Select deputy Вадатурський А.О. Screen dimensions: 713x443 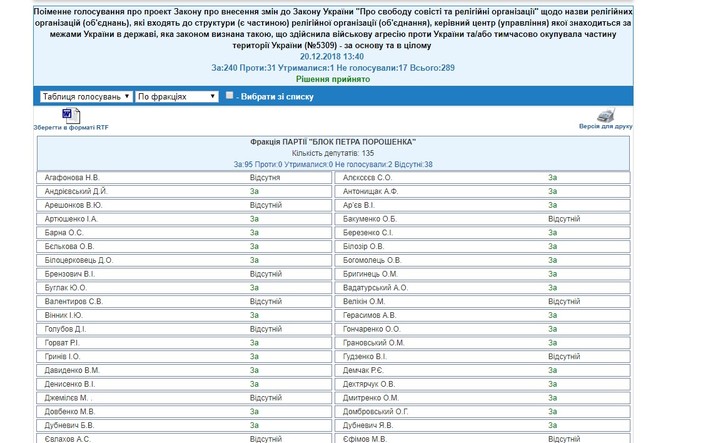pos(375,288)
